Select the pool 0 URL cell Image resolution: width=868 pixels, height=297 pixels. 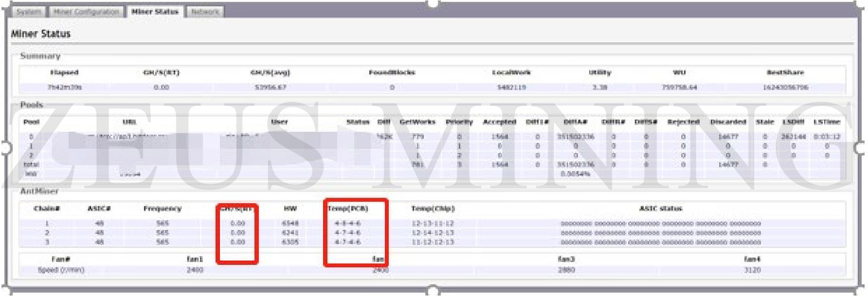tap(129, 137)
